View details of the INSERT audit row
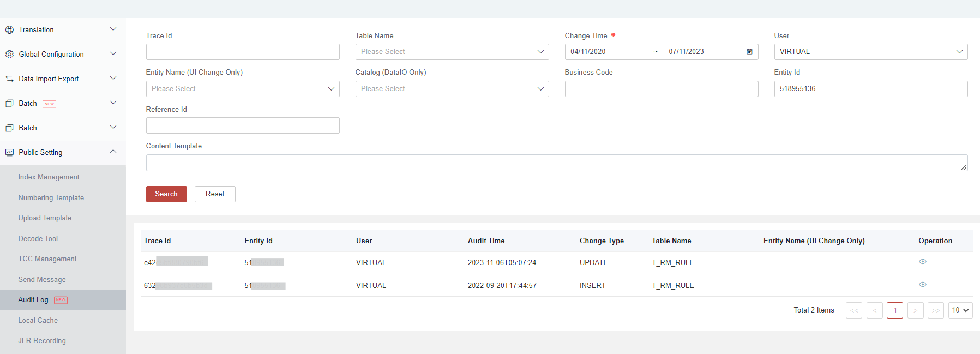Image resolution: width=980 pixels, height=354 pixels. 922,285
